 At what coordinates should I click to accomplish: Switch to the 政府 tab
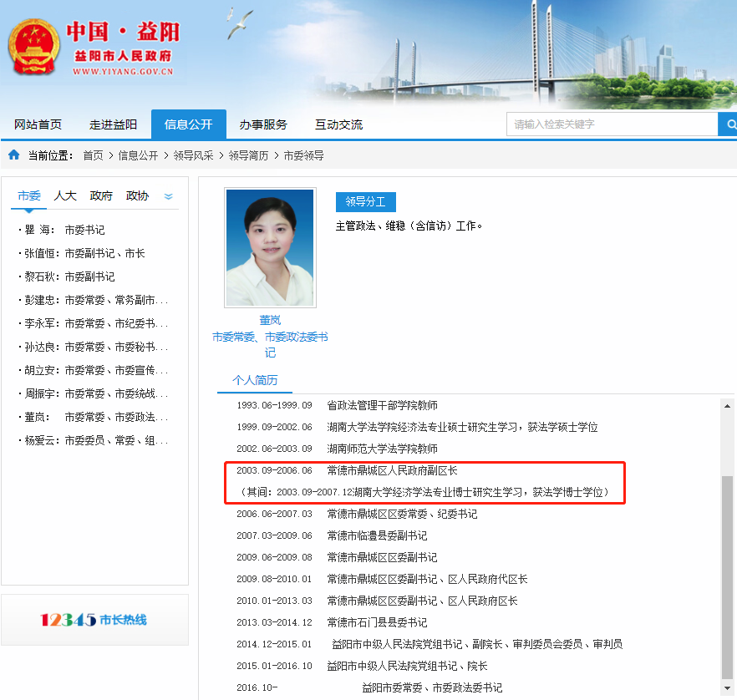coord(101,195)
